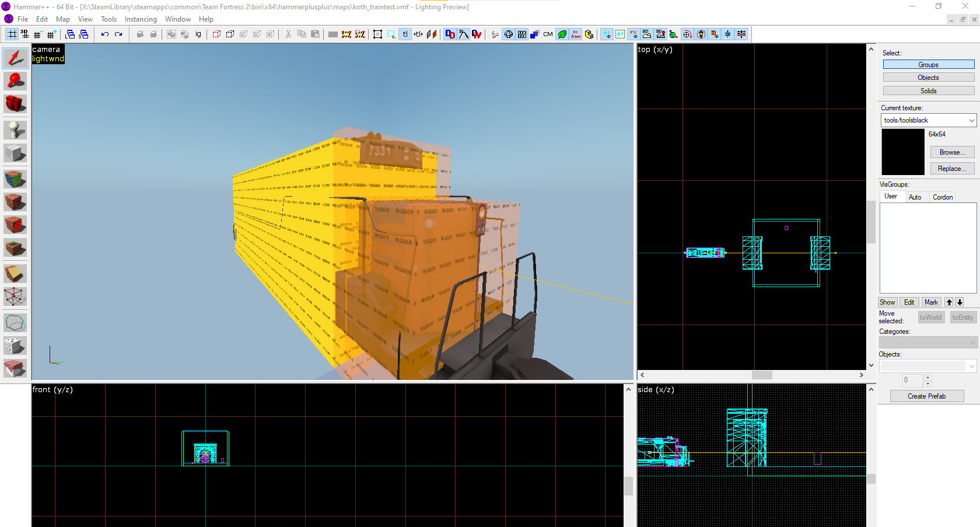The height and width of the screenshot is (527, 980).
Task: Click the Carve toolbar icon
Action: [140, 34]
